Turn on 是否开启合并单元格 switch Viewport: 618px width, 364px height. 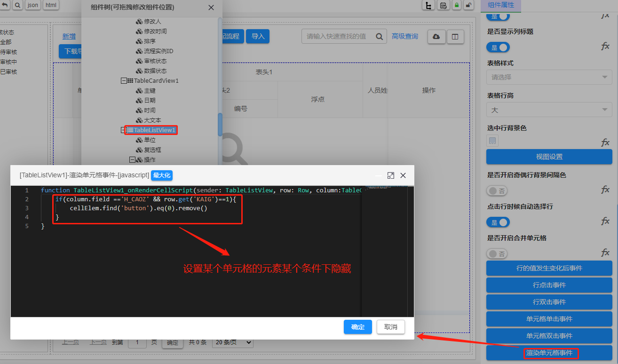click(498, 254)
